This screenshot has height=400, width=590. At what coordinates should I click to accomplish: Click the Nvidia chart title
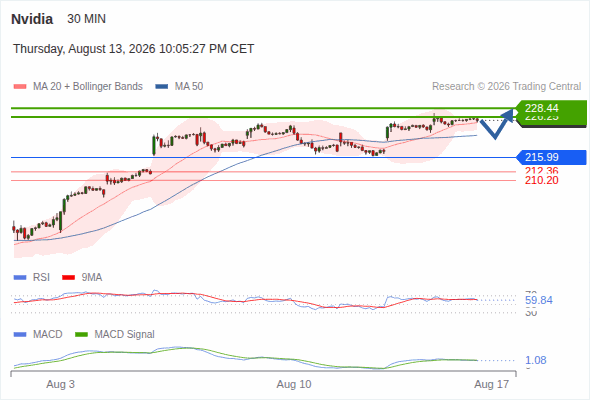click(x=32, y=19)
